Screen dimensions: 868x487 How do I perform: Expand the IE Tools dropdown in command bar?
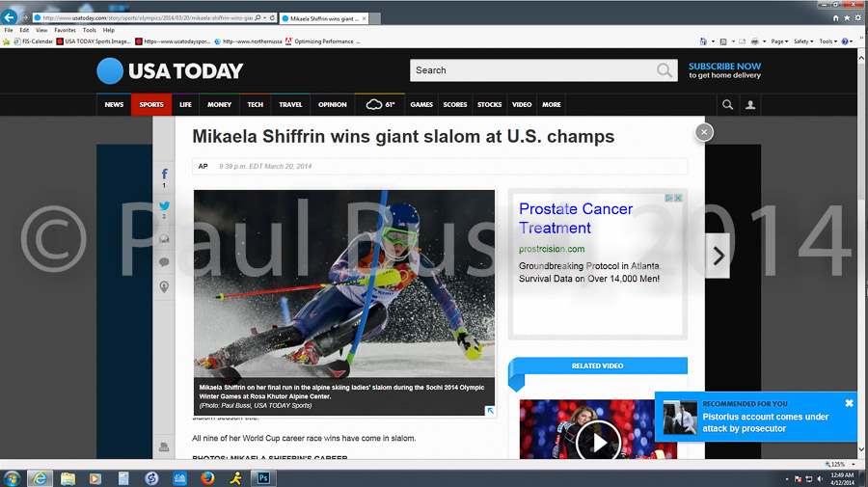click(x=828, y=41)
